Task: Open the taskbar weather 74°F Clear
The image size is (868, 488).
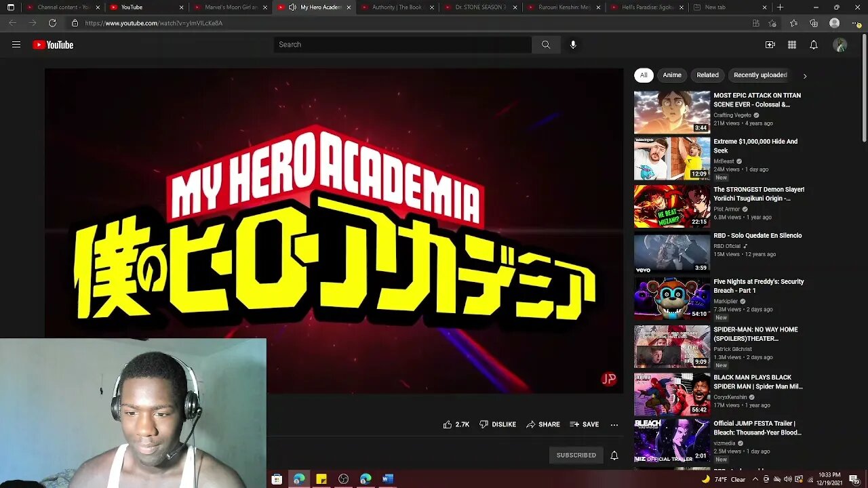Action: click(724, 479)
